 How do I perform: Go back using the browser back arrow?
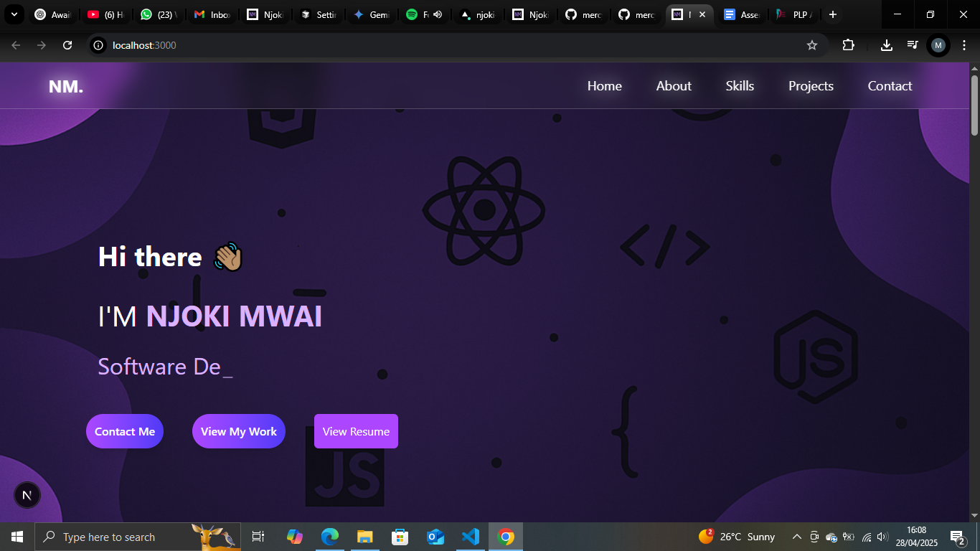coord(16,45)
